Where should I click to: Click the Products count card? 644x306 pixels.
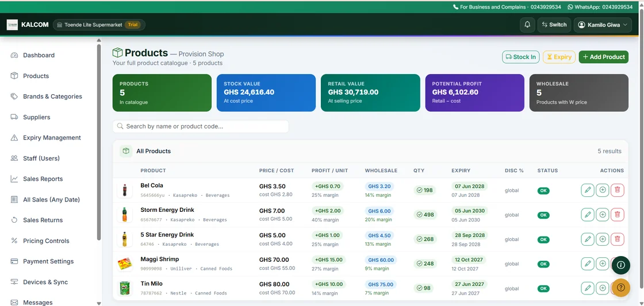pos(162,92)
